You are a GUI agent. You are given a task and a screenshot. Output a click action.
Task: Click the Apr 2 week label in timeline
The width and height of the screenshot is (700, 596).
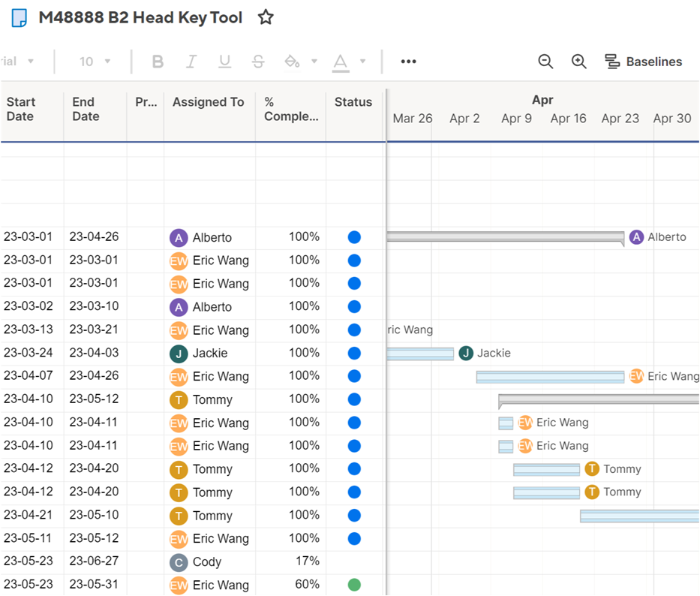click(464, 119)
